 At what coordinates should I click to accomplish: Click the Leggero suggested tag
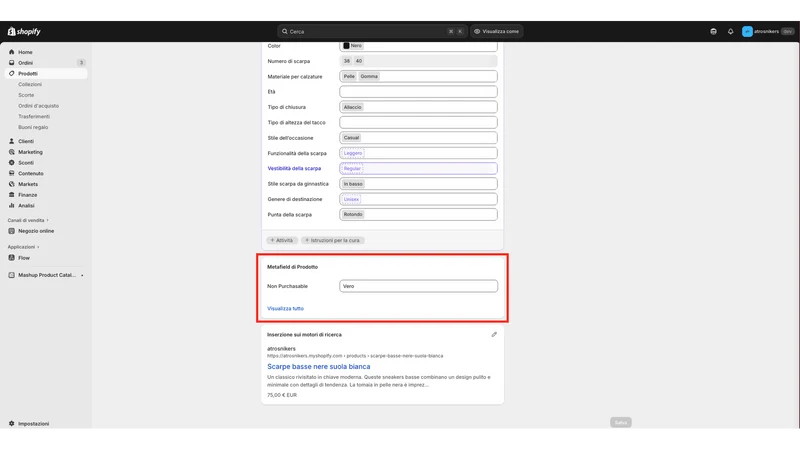coord(353,153)
